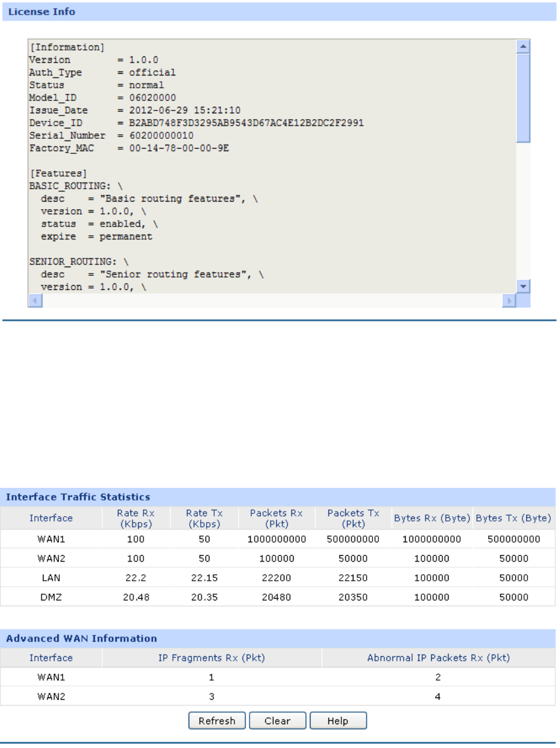Screen dimensions: 560x748
Task: Click the license box scroll-left arrow
Action: tap(35, 300)
